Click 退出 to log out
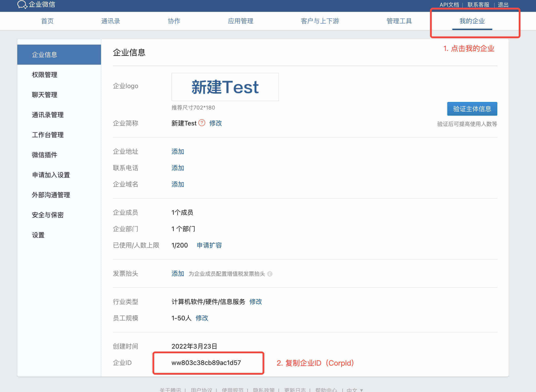Image resolution: width=536 pixels, height=392 pixels. tap(503, 5)
